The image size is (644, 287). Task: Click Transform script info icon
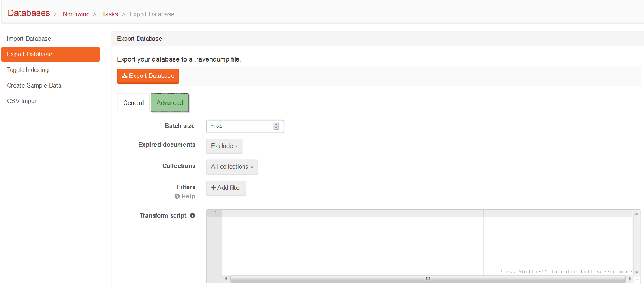point(193,215)
